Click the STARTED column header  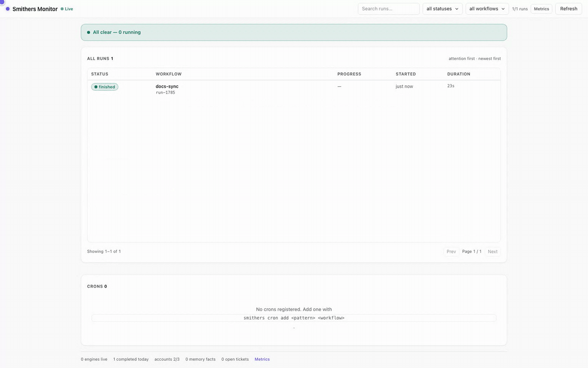(x=406, y=74)
